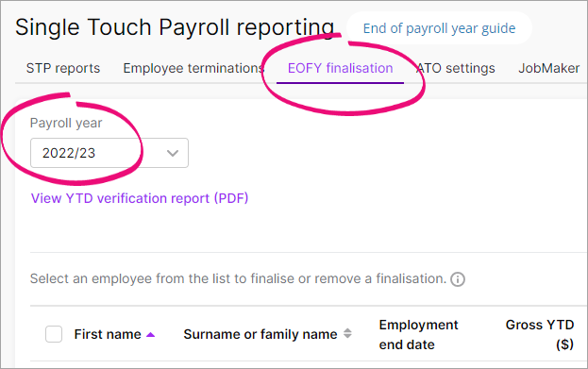The image size is (588, 369).
Task: Open the End of payroll year guide
Action: point(439,28)
